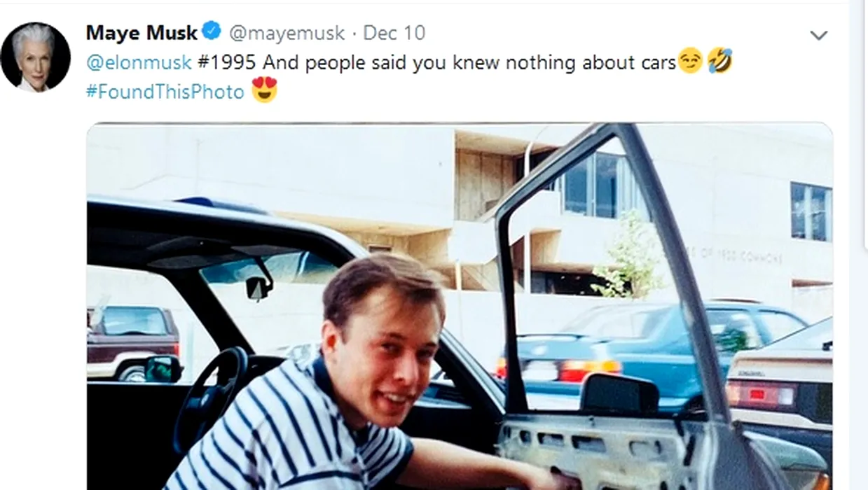This screenshot has width=868, height=490.
Task: Open Maye Musk's profile avatar
Action: click(x=35, y=57)
